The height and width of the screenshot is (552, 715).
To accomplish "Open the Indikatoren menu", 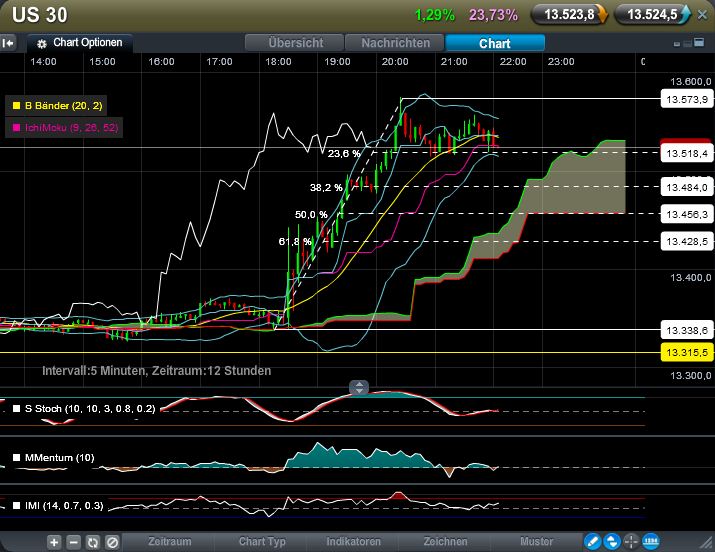I will tap(353, 542).
